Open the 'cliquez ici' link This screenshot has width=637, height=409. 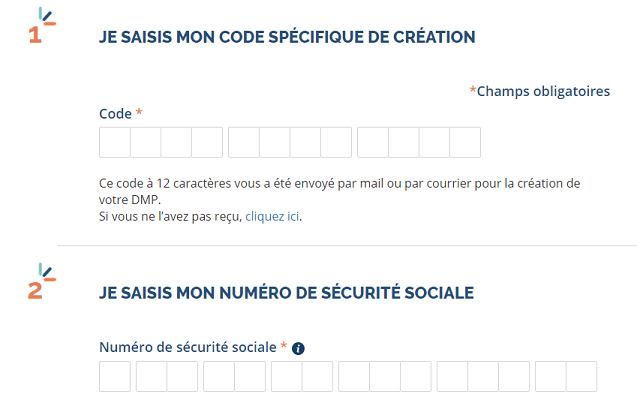tap(272, 216)
